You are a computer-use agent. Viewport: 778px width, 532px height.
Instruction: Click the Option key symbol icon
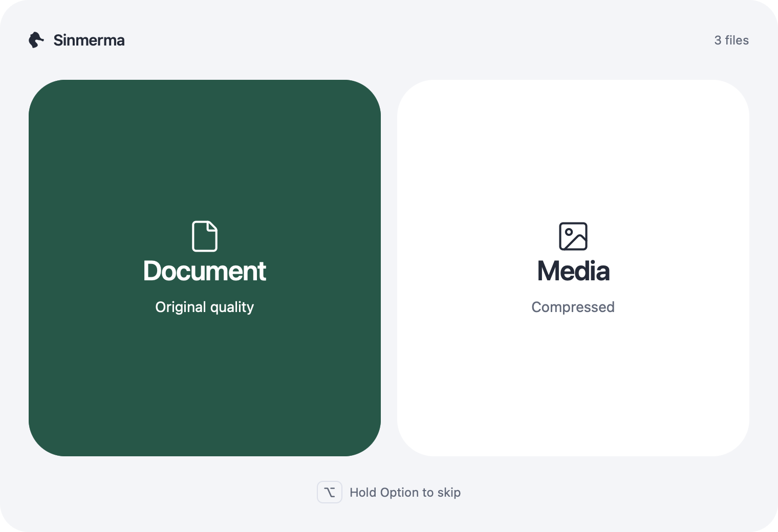330,492
